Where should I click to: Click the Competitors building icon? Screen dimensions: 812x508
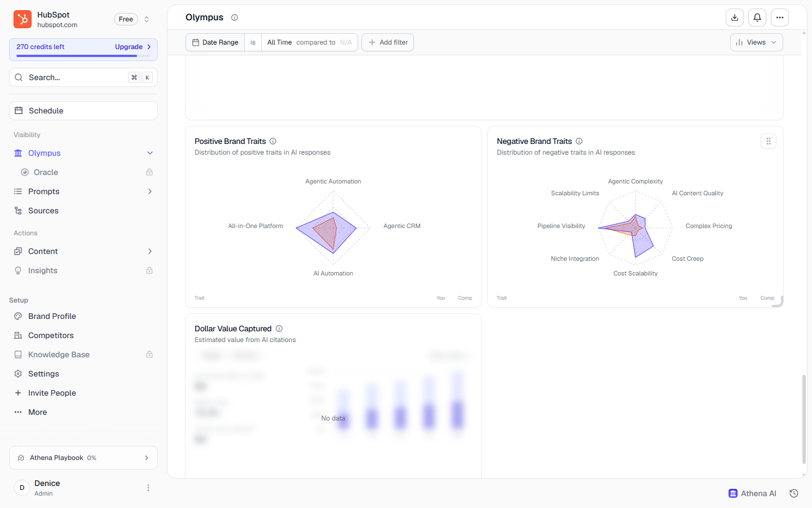coord(18,335)
